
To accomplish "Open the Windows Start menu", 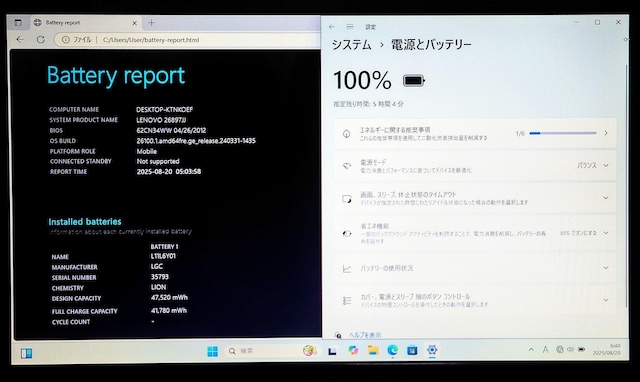I will [213, 351].
